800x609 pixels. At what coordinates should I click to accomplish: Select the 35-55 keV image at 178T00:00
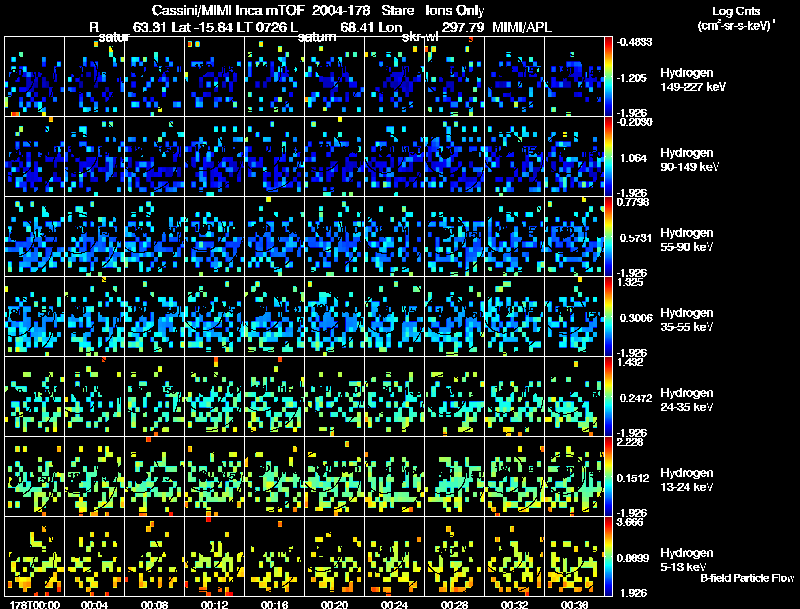34,316
